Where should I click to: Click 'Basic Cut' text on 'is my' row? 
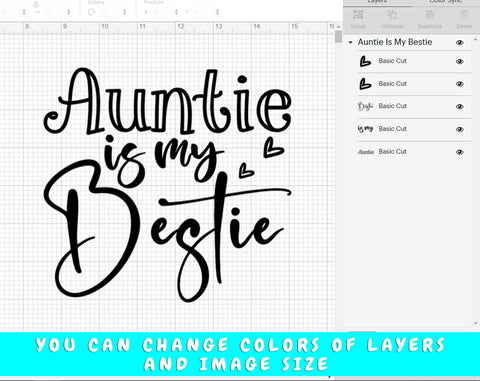[x=393, y=129]
